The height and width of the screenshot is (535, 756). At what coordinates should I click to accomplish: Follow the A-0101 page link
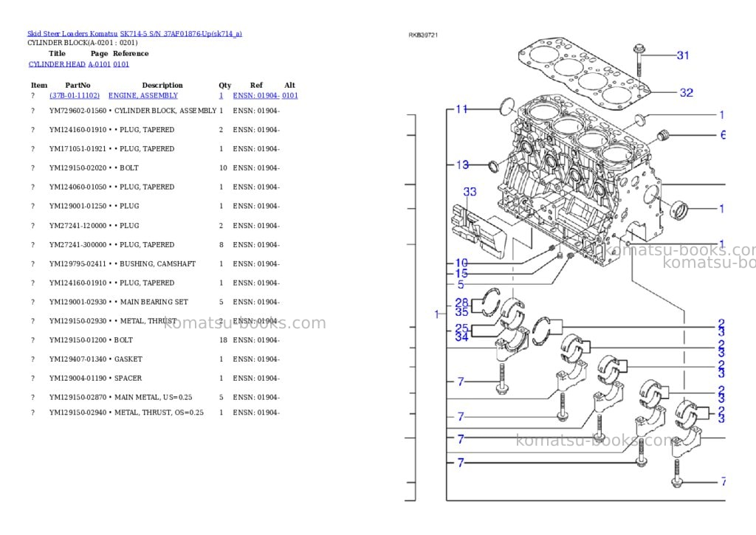point(100,64)
